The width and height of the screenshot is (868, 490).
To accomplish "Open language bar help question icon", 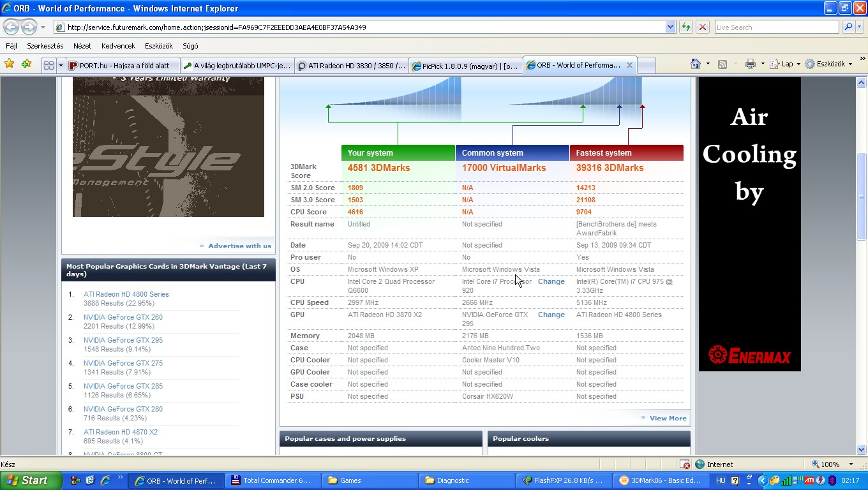I will 735,480.
